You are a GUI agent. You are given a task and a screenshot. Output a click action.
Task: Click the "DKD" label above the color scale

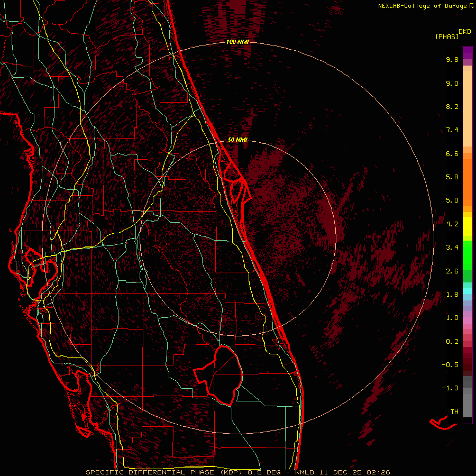click(x=465, y=32)
